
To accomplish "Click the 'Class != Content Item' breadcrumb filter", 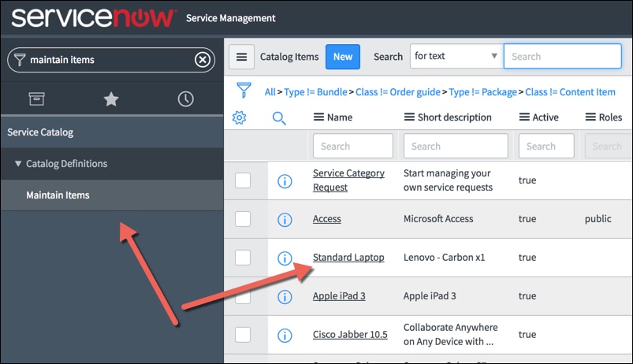I will pyautogui.click(x=570, y=92).
